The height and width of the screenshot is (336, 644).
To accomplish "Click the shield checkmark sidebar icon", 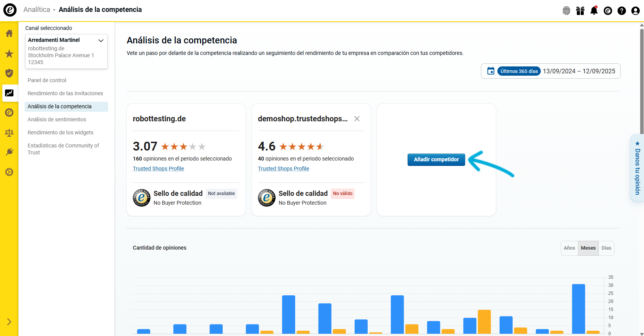I will pyautogui.click(x=9, y=73).
